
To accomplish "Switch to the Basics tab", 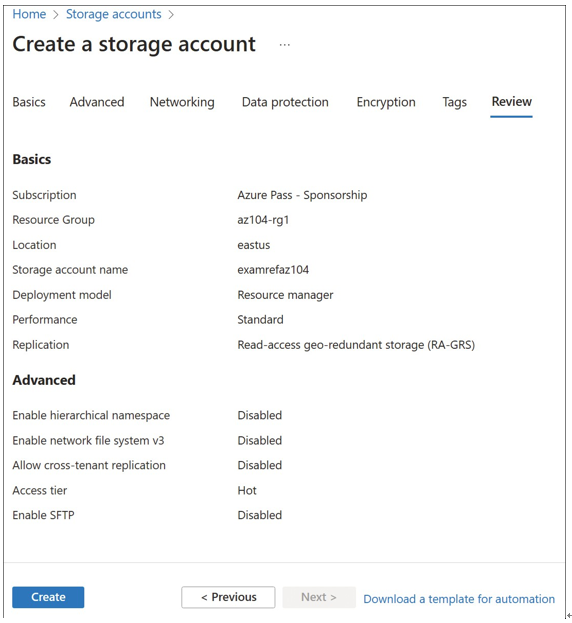I will click(29, 102).
